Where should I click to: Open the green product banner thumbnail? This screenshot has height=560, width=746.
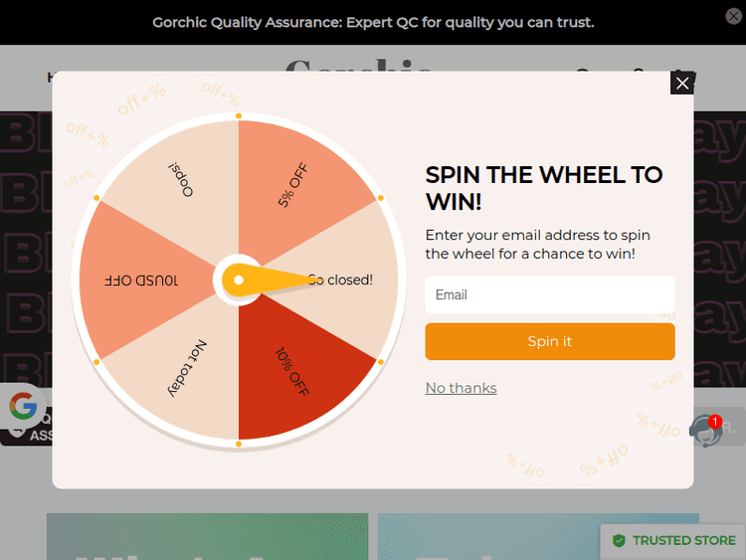[x=207, y=536]
